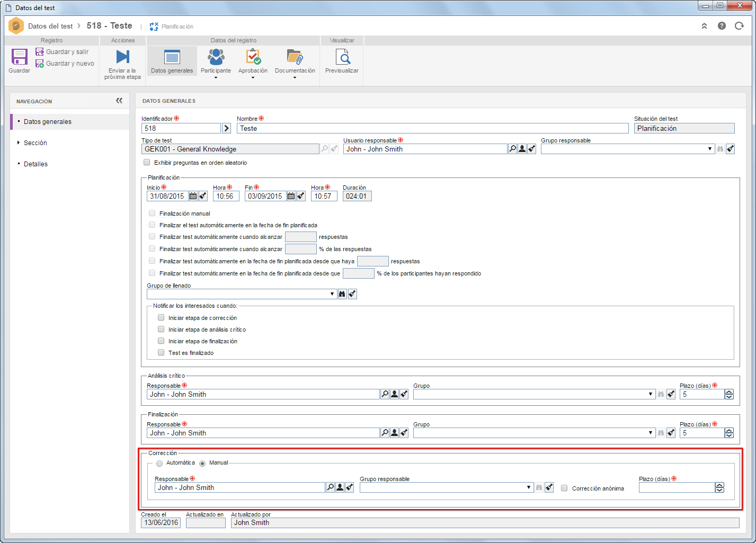This screenshot has height=543, width=756.
Task: Toggle Exhibir preguntas en orden aleatorio
Action: 147,163
